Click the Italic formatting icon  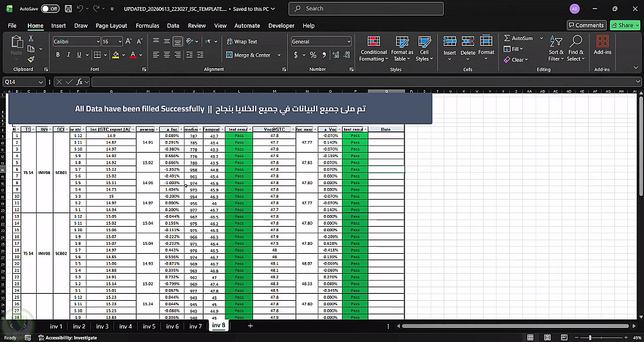(x=68, y=55)
